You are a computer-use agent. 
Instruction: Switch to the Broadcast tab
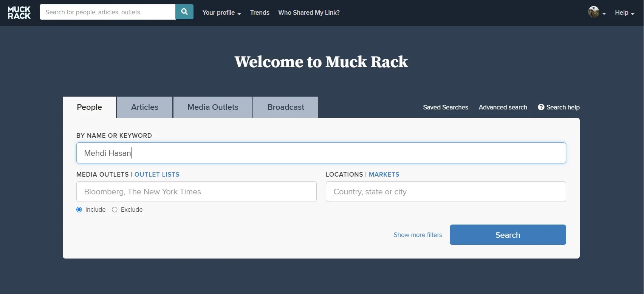click(x=286, y=107)
